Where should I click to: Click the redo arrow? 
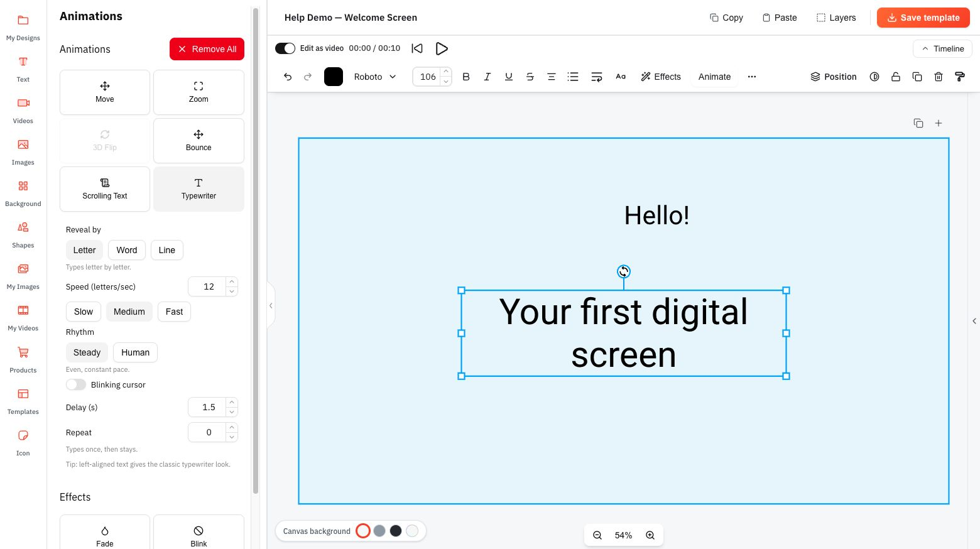click(x=308, y=77)
